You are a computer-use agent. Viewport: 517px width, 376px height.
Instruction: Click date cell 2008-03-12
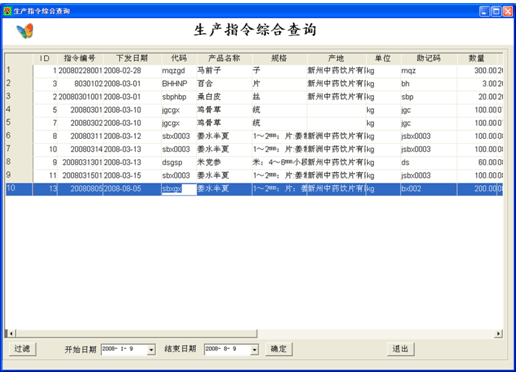[132, 136]
